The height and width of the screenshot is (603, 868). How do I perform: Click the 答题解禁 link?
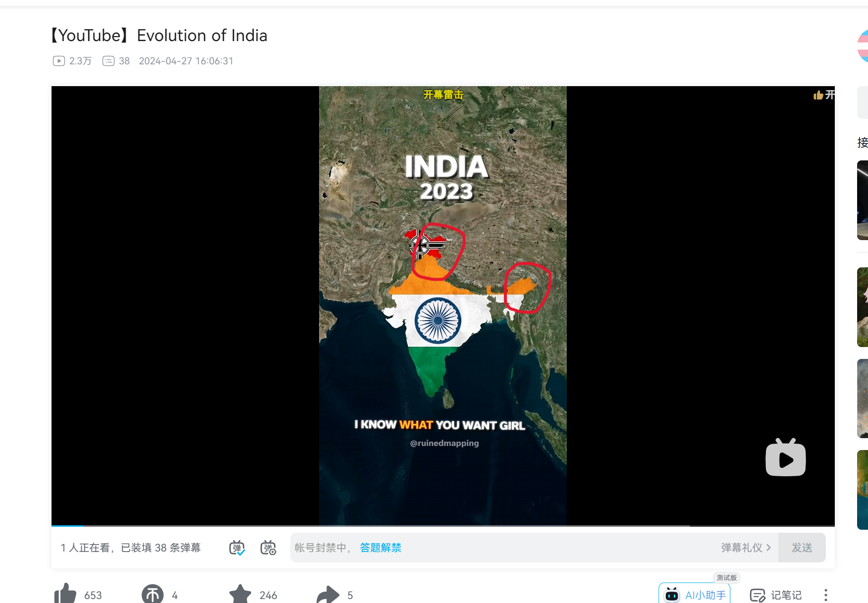coord(380,548)
